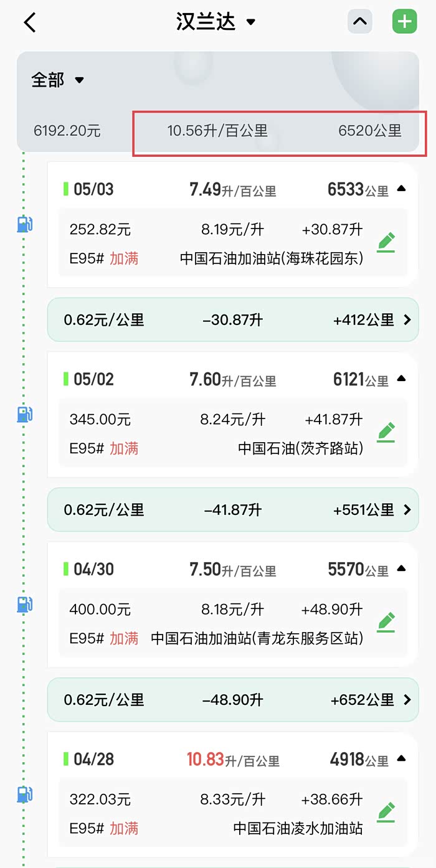Image resolution: width=436 pixels, height=868 pixels.
Task: Collapse the 04/30 record at 5570公里
Action: click(x=401, y=568)
